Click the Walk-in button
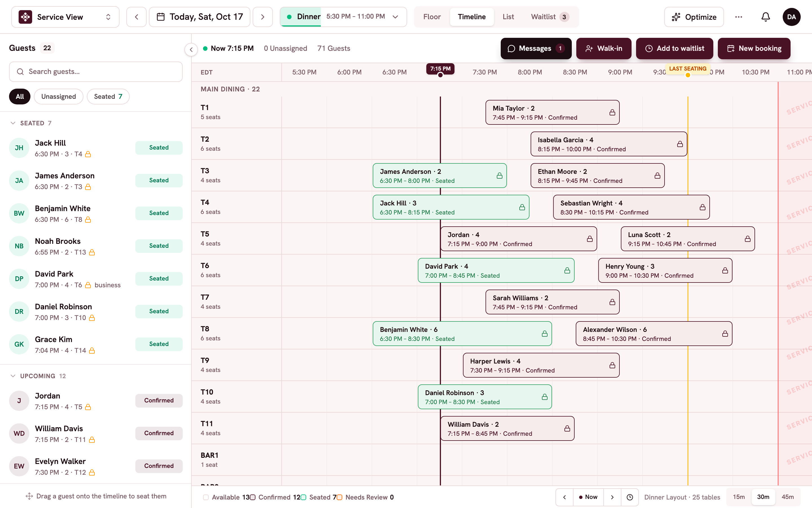812x508 pixels. 604,48
